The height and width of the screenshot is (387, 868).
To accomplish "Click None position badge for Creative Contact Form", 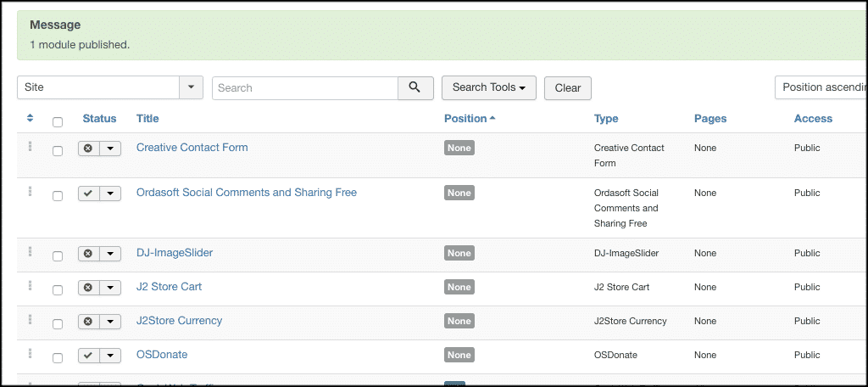I will click(459, 148).
